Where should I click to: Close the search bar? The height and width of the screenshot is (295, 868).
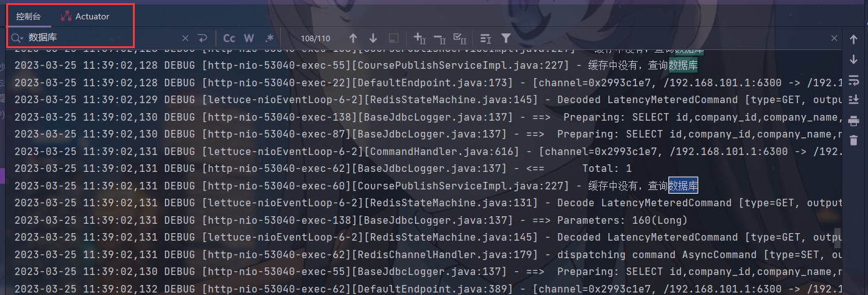coord(834,38)
